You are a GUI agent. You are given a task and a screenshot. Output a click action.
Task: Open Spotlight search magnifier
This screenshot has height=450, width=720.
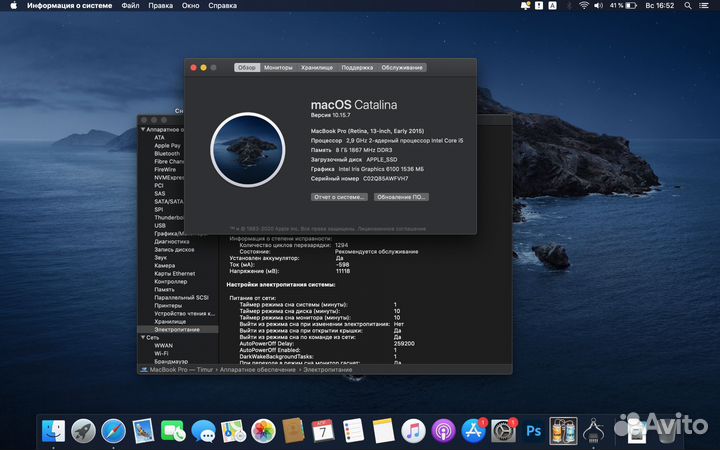688,6
